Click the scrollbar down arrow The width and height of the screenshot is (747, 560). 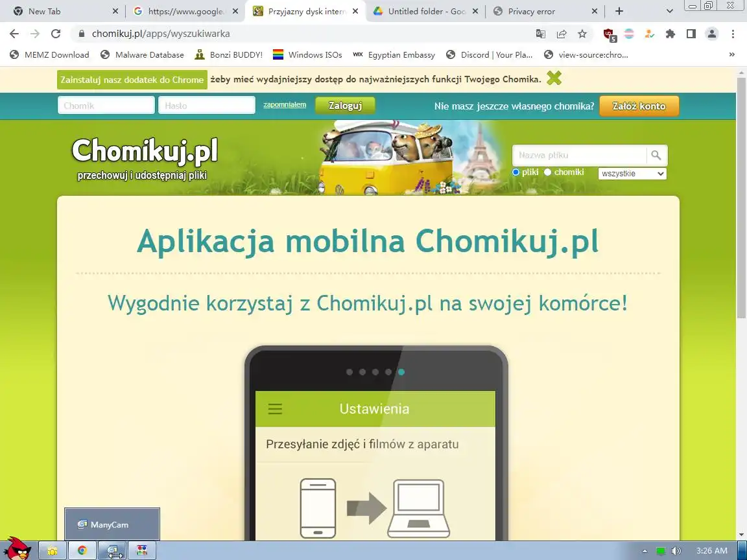pyautogui.click(x=741, y=535)
